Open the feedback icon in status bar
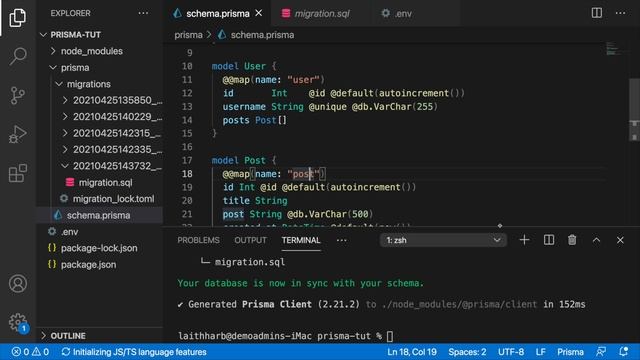The width and height of the screenshot is (640, 360). pyautogui.click(x=601, y=352)
